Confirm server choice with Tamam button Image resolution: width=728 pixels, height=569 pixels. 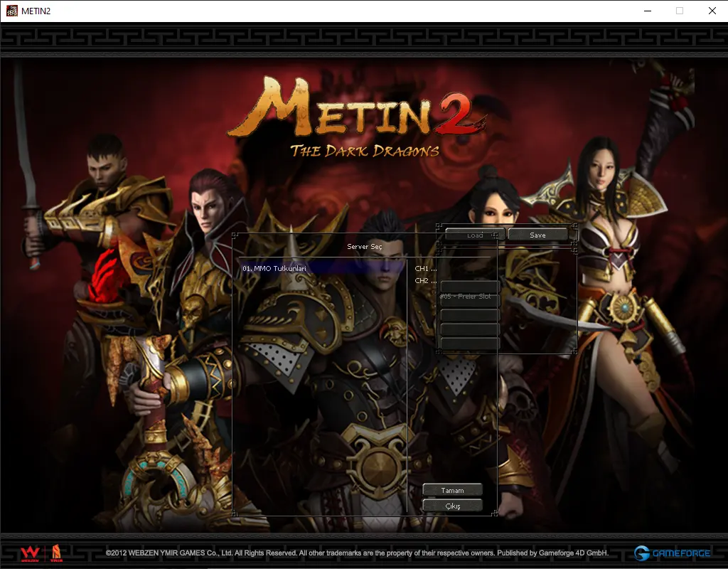[452, 490]
